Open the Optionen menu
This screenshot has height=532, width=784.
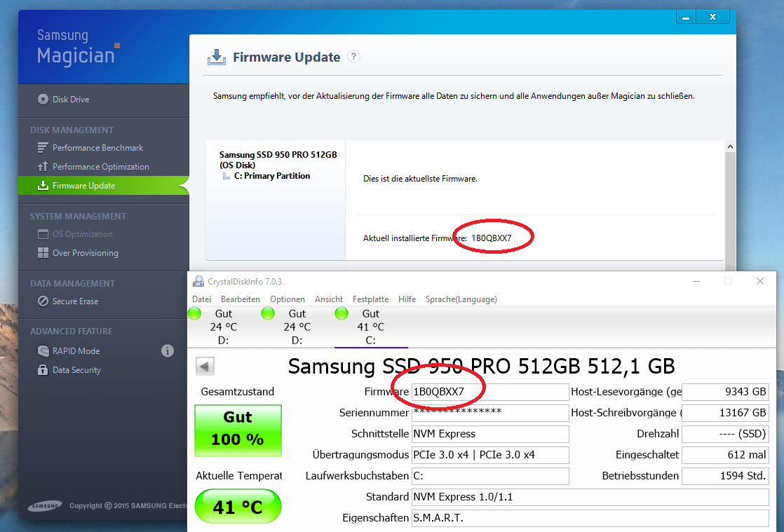pyautogui.click(x=288, y=299)
